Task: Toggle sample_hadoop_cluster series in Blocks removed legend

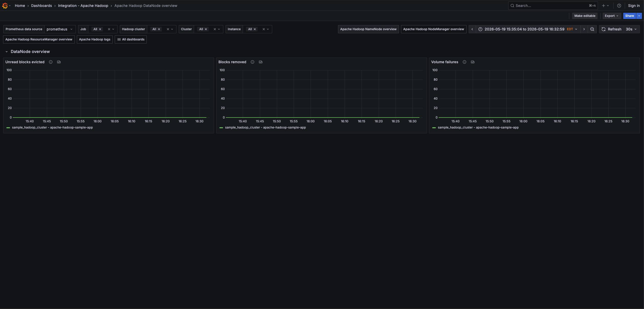Action: tap(265, 127)
